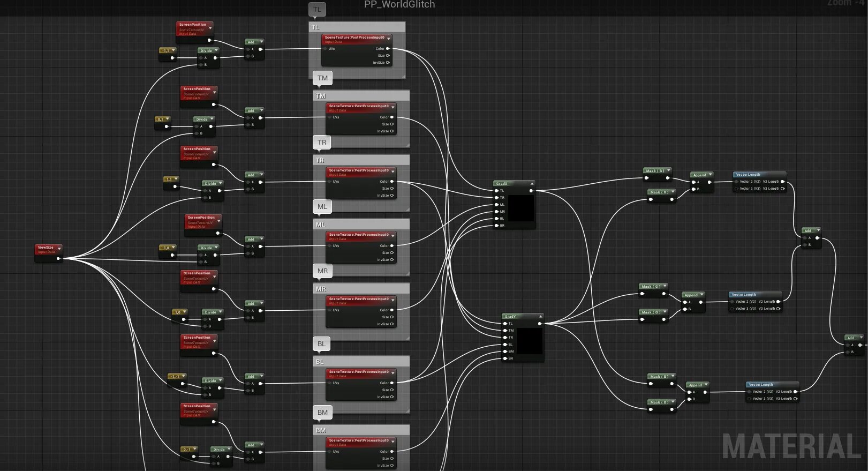The width and height of the screenshot is (868, 471).
Task: Click InvSize output pin in ML comment
Action: (392, 260)
